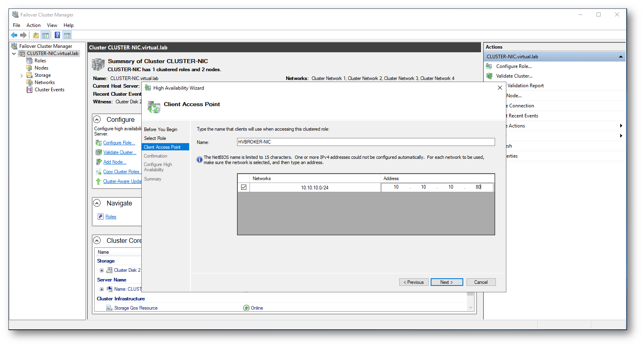Image resolution: width=644 pixels, height=347 pixels.
Task: Click Storage folder icon in tree
Action: click(29, 75)
